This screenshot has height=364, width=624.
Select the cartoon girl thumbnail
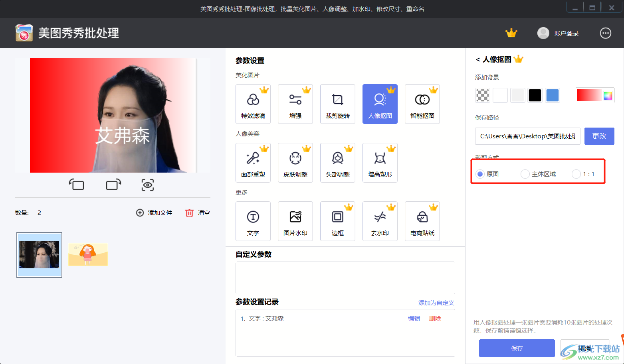[88, 255]
